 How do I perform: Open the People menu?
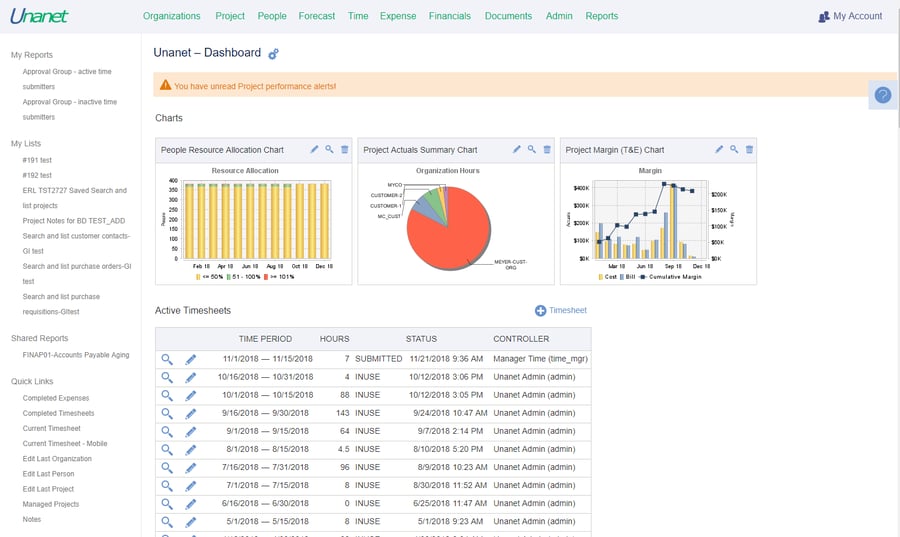(272, 16)
